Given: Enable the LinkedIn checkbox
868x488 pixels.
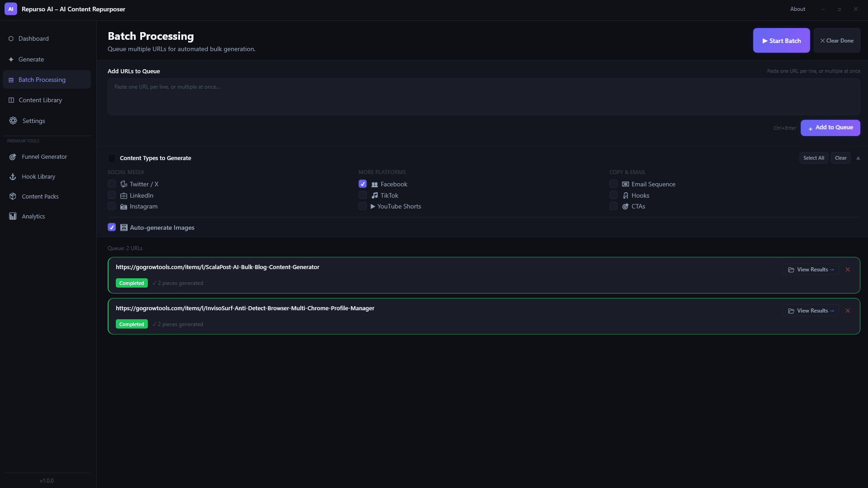Looking at the screenshot, I should point(112,195).
